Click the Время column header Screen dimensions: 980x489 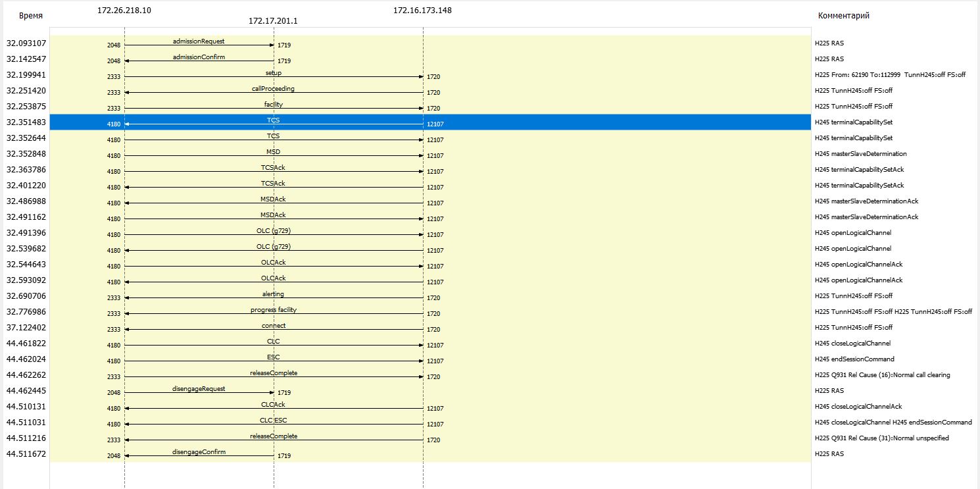pyautogui.click(x=31, y=16)
